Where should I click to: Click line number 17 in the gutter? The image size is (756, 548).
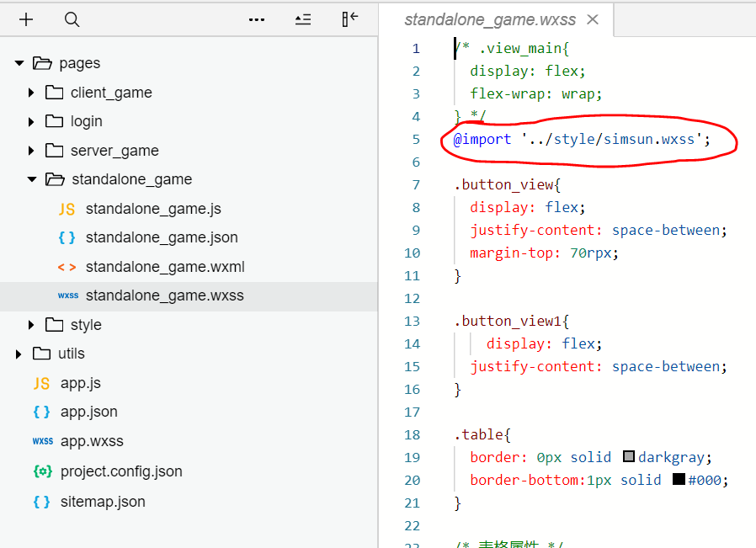(x=413, y=412)
